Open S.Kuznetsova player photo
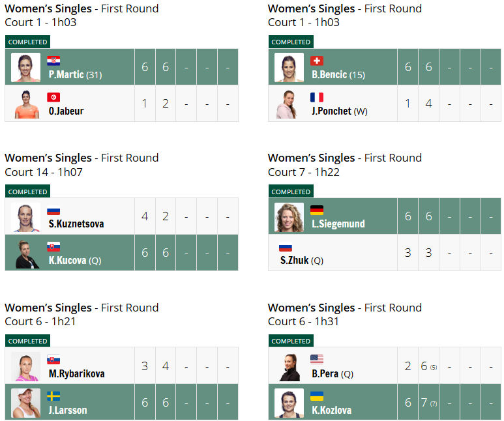 [25, 217]
